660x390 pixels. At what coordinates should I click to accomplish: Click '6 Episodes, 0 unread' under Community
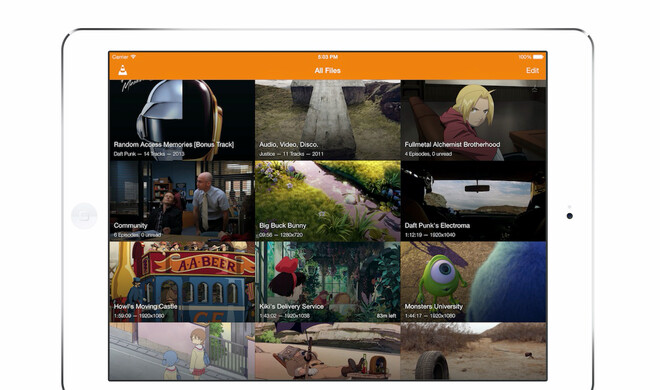pos(137,235)
